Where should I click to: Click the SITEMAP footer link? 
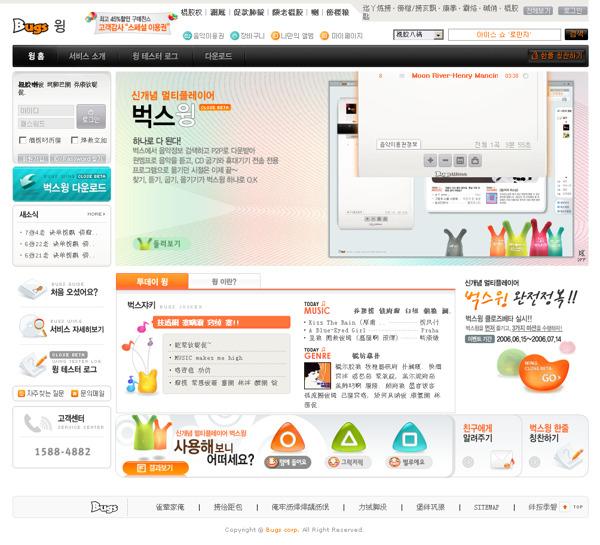pos(486,507)
